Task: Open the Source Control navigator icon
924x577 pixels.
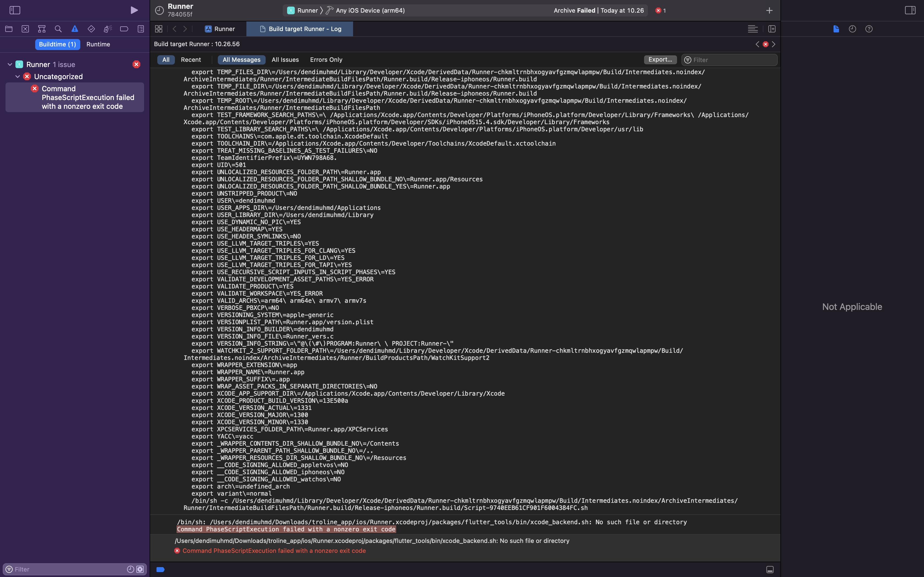Action: 25,29
